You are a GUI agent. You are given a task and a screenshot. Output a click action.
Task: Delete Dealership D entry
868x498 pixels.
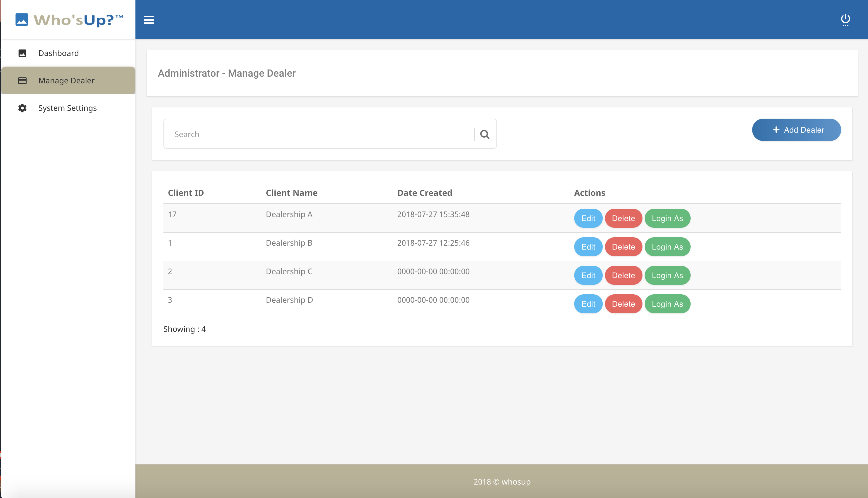(x=623, y=304)
